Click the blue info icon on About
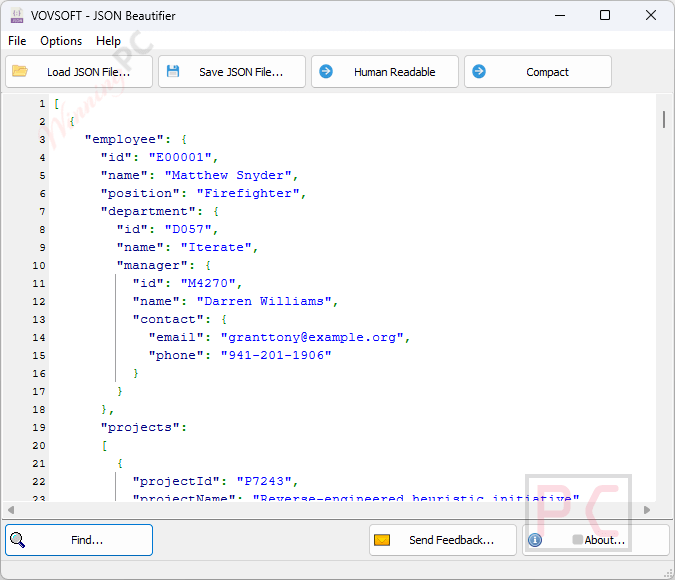Viewport: 675px width, 580px height. (535, 540)
